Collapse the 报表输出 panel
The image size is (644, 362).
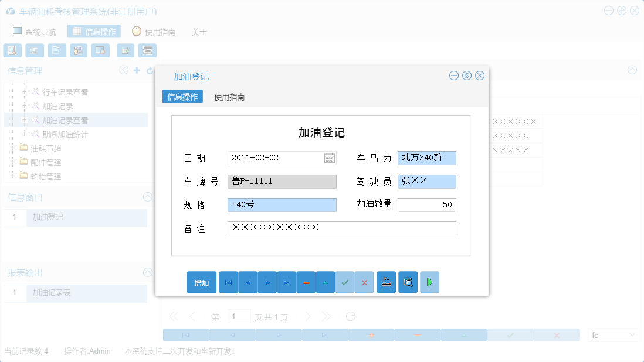[147, 272]
